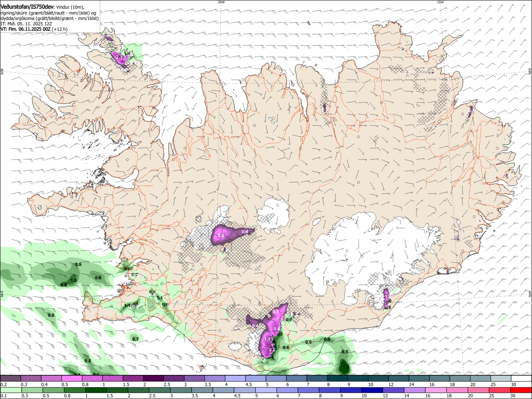Click the 'VT: Fim. 06.11.2025 00Z (+12 h)' line

(34, 29)
